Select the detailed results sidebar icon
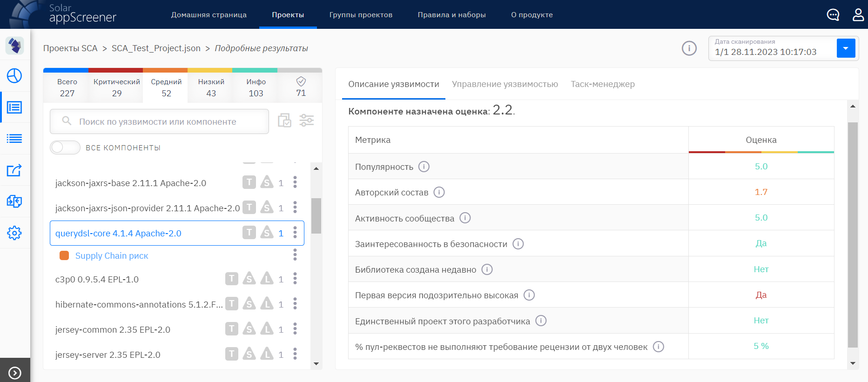868x382 pixels. (14, 107)
